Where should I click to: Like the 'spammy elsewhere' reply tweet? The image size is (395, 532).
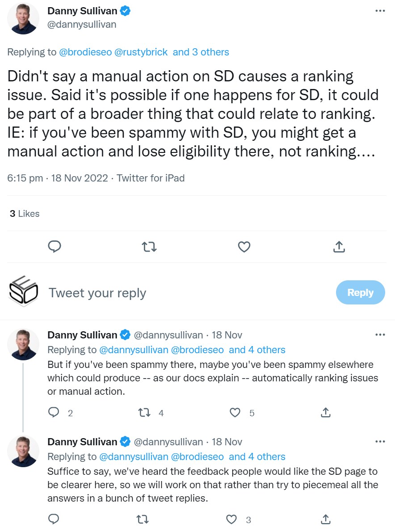coord(235,413)
